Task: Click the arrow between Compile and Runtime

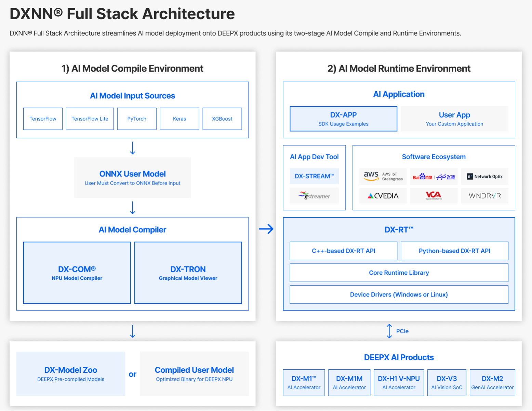Action: pyautogui.click(x=266, y=229)
